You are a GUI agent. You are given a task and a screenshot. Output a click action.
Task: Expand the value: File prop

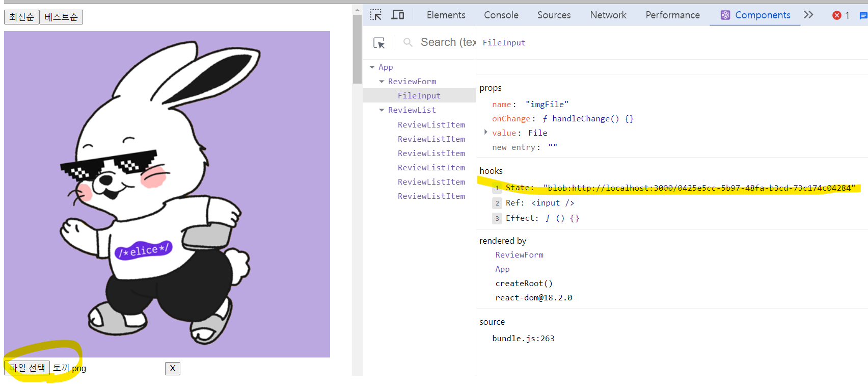(x=485, y=132)
